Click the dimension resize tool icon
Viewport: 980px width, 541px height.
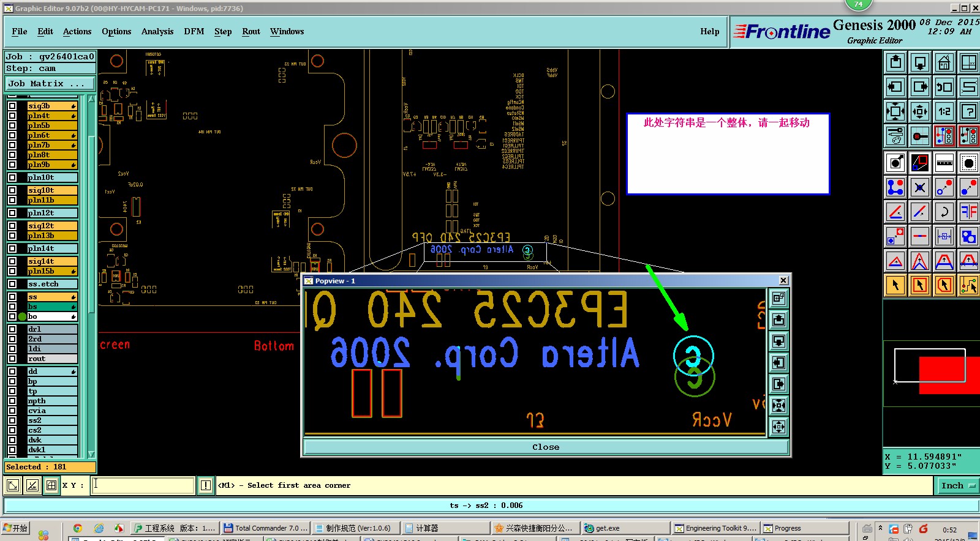(x=944, y=236)
